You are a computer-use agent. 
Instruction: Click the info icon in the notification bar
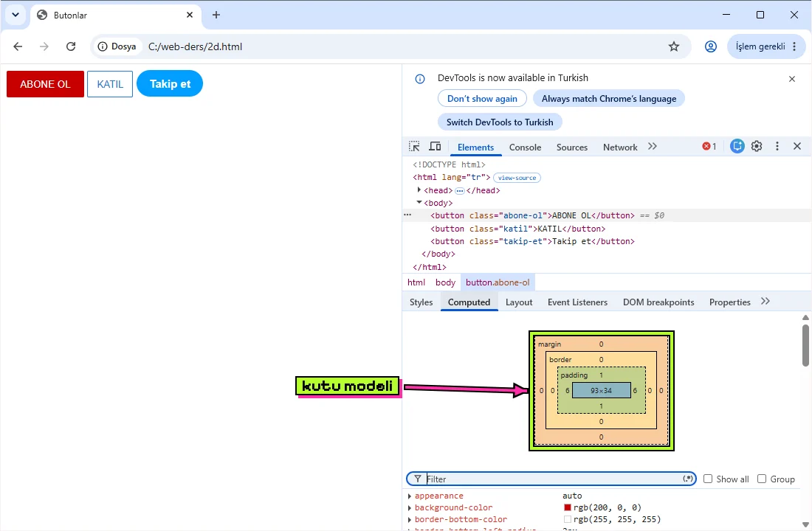tap(420, 79)
